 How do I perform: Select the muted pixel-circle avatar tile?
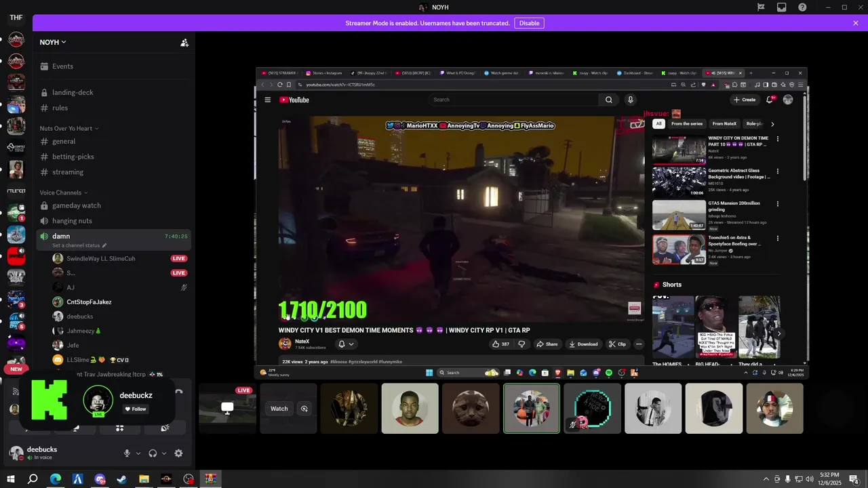(592, 409)
